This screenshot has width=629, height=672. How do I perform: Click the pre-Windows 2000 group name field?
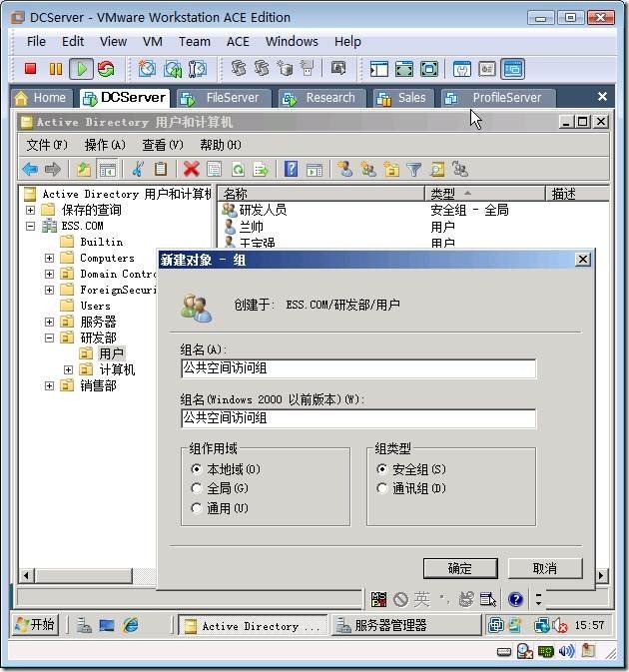358,418
